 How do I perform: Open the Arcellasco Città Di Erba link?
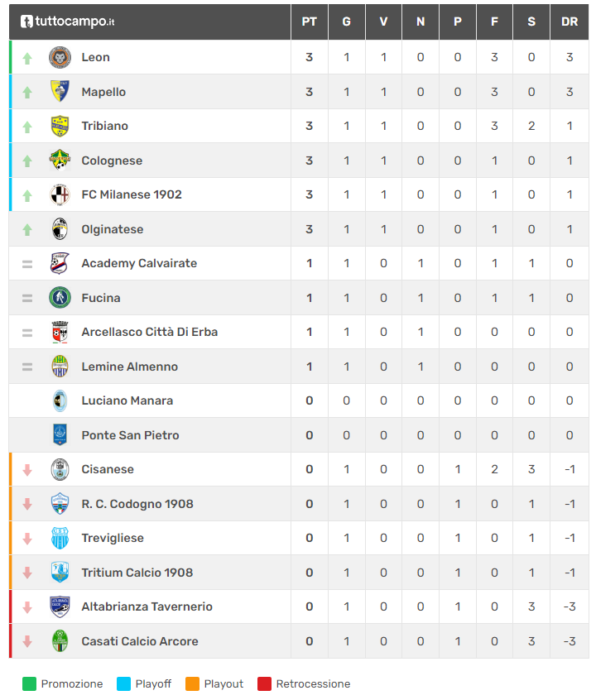pyautogui.click(x=149, y=332)
